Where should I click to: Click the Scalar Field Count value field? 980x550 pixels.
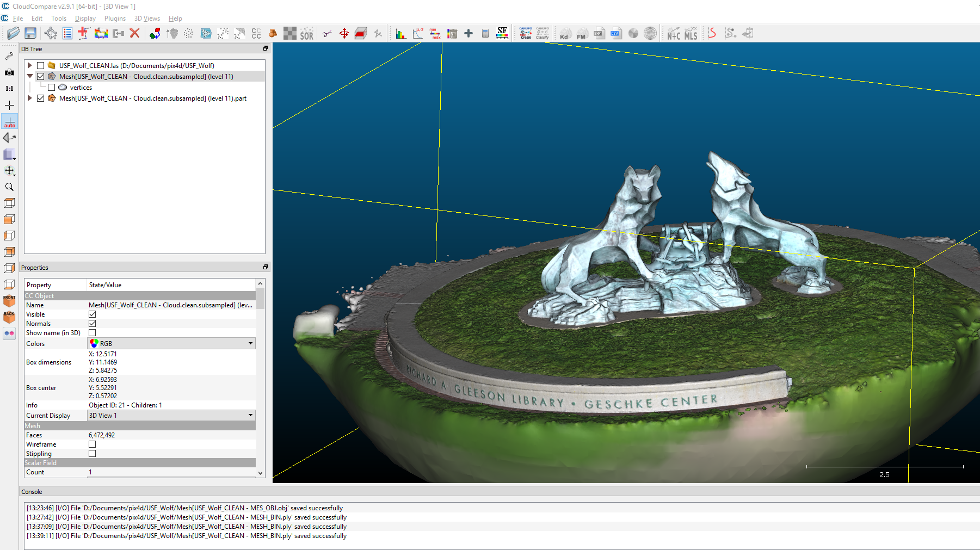click(171, 472)
